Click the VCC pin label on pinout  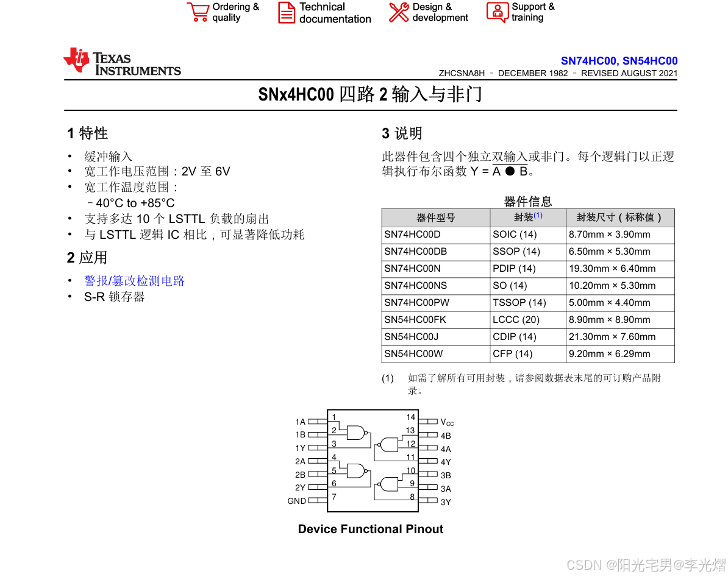tap(447, 423)
